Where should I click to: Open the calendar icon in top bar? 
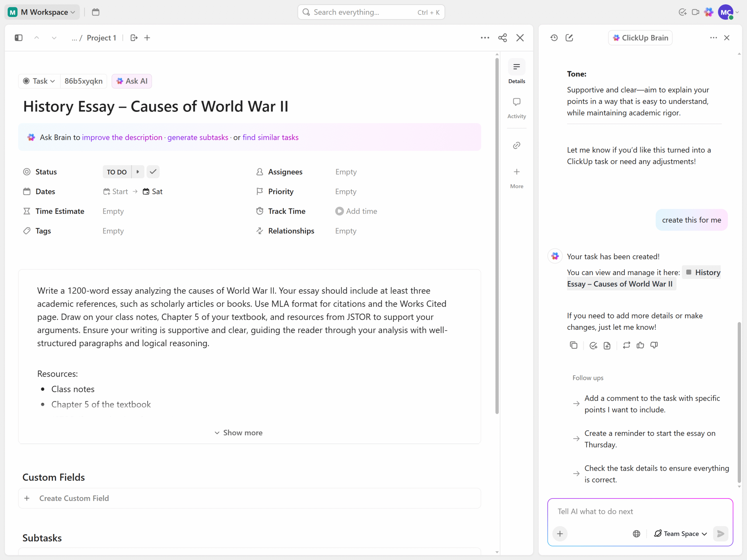96,12
